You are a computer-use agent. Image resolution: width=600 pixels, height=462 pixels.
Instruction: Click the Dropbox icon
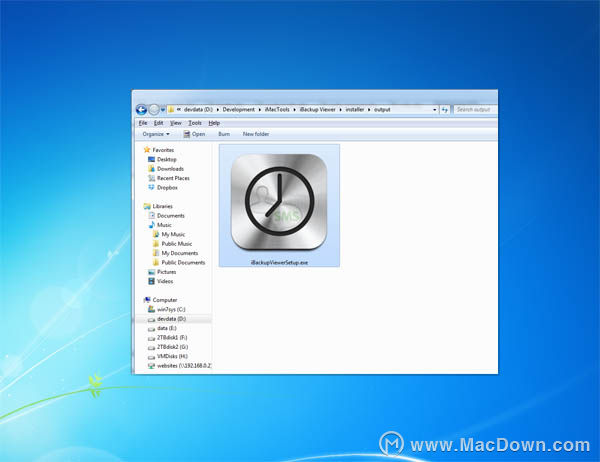tap(152, 187)
